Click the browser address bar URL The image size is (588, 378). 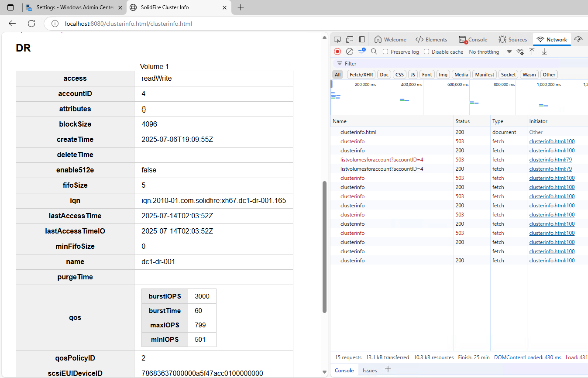128,24
